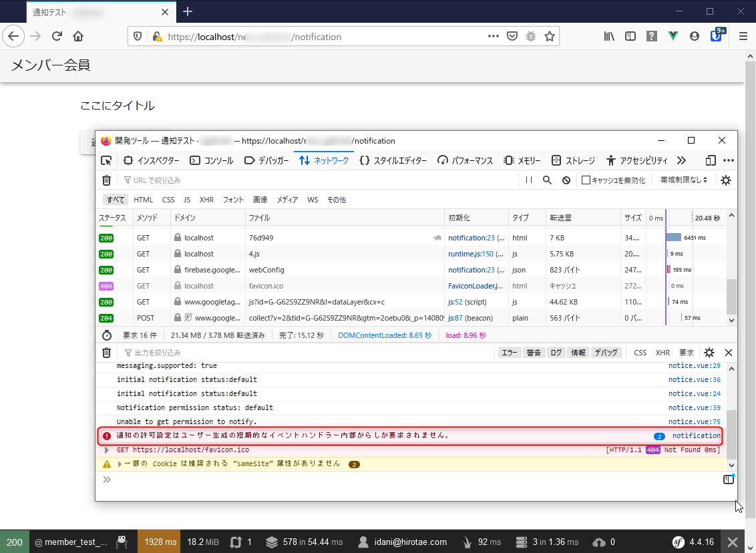Open request blocking panel
The height and width of the screenshot is (553, 756).
[566, 180]
